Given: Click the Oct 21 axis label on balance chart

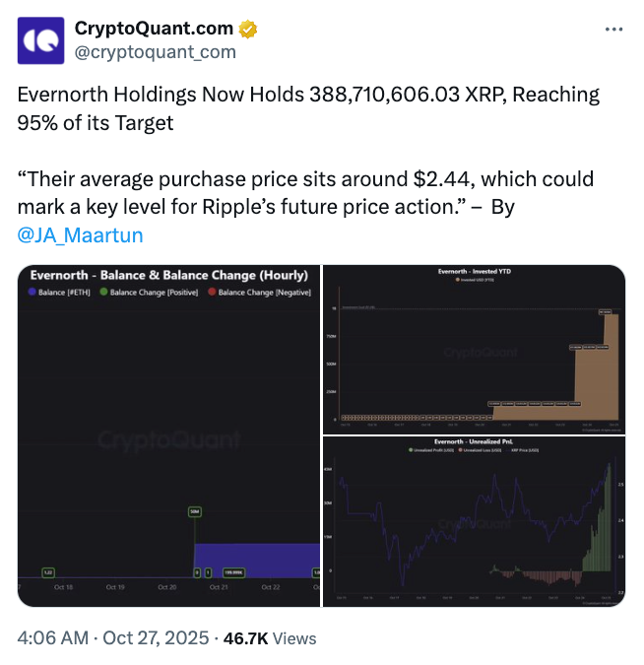Looking at the screenshot, I should click(217, 587).
